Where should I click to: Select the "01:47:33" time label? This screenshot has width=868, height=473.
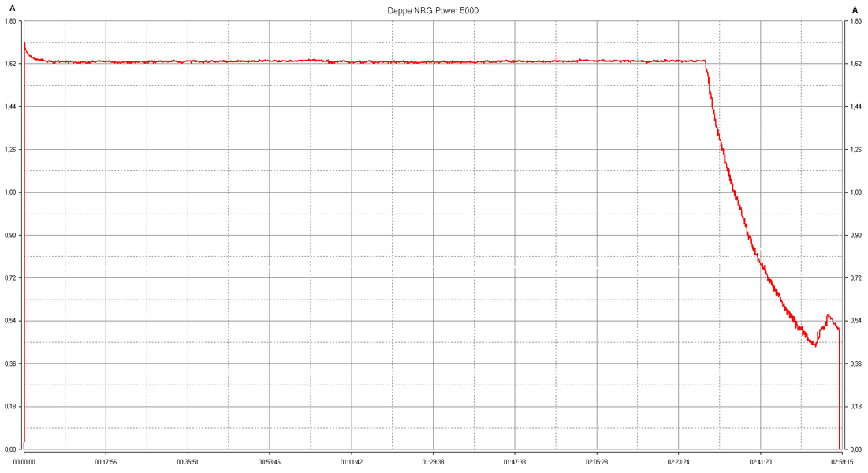point(515,461)
